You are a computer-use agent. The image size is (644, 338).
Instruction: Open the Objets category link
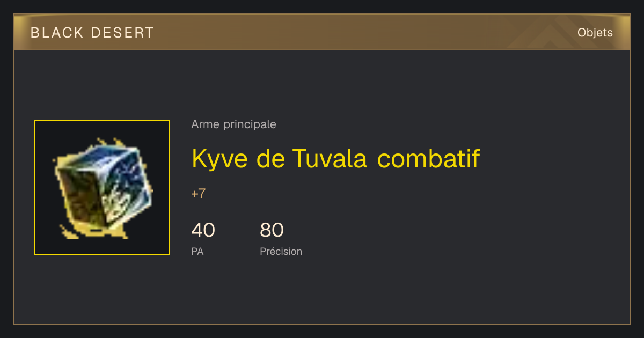point(595,33)
